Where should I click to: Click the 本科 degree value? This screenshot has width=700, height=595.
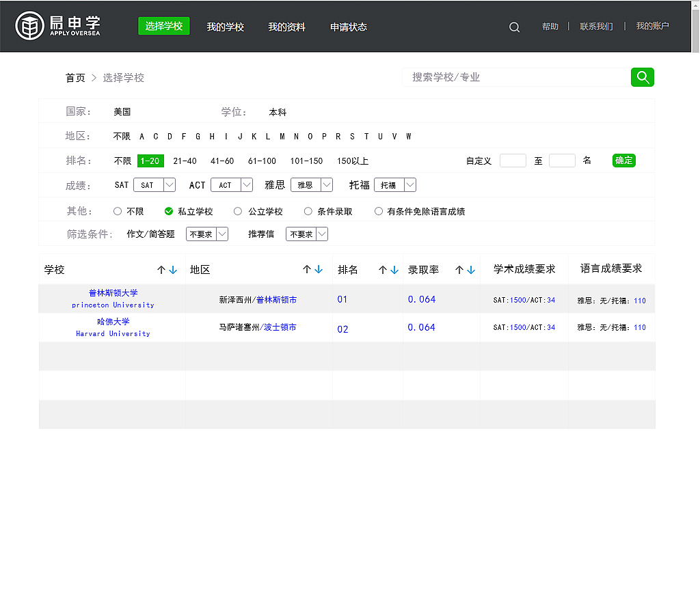tap(278, 113)
